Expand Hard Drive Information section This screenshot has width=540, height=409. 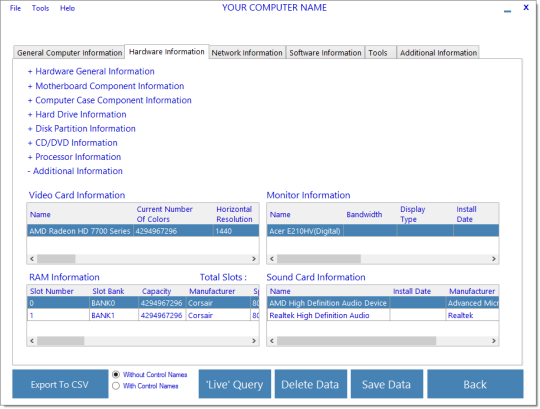pyautogui.click(x=77, y=114)
